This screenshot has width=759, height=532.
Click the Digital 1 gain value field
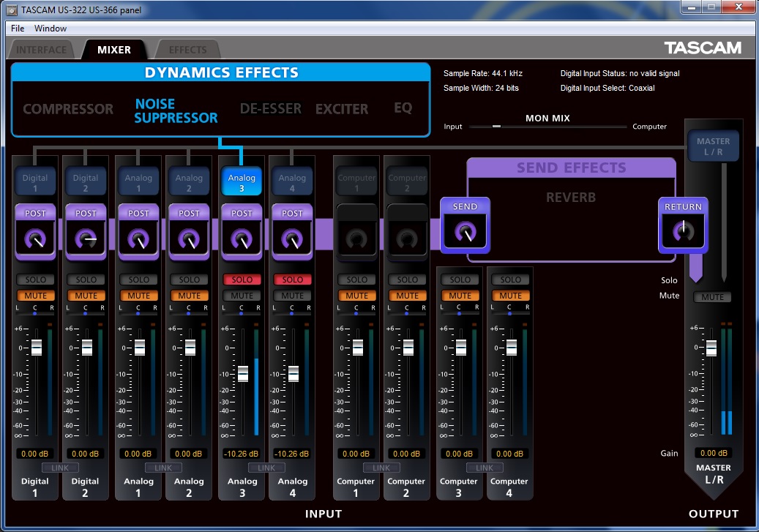tap(35, 454)
